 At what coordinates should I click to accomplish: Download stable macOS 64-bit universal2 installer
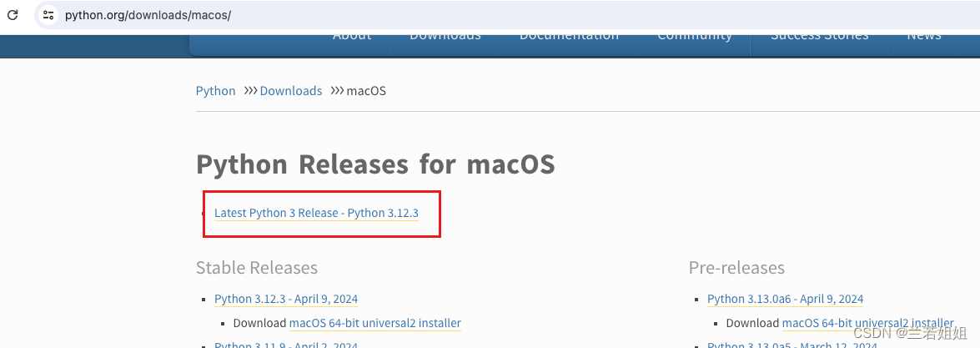point(375,324)
